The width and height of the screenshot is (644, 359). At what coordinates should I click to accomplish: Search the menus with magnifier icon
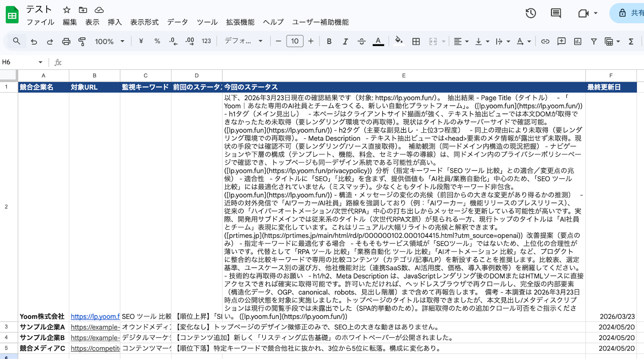pos(17,41)
